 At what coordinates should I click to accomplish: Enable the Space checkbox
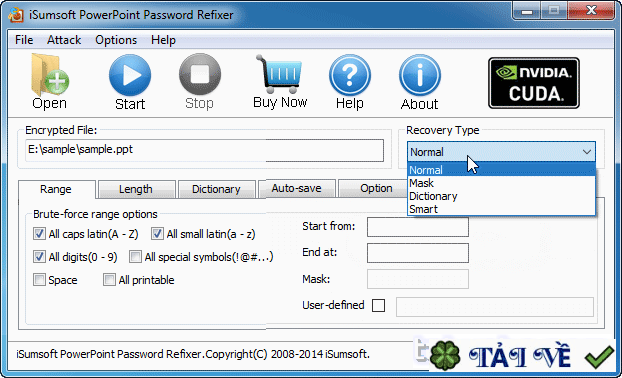coord(39,280)
